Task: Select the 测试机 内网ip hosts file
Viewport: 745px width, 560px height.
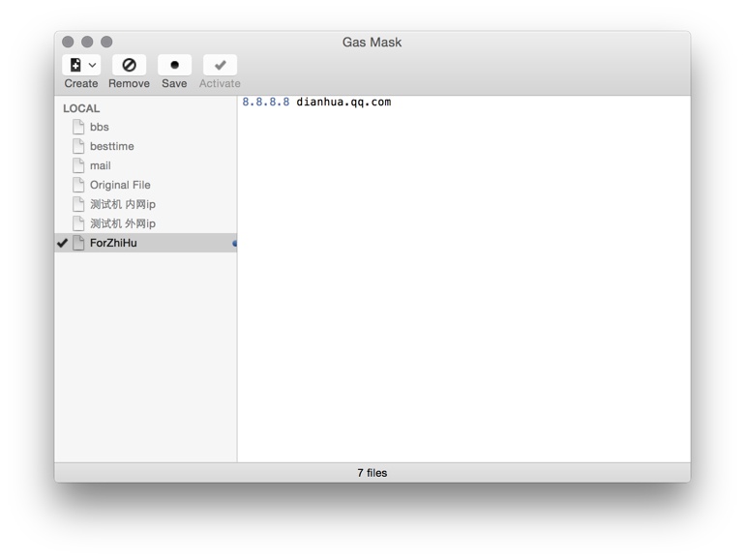Action: (146, 204)
